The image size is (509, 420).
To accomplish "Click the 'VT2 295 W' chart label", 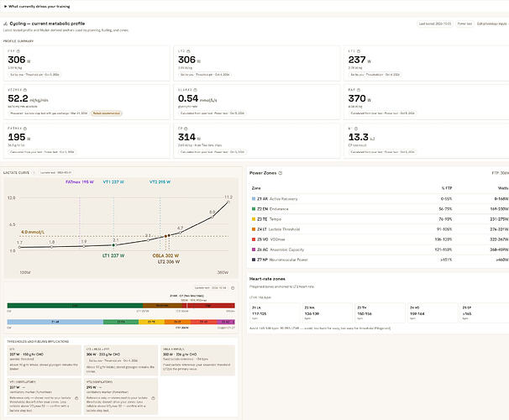I will [160, 182].
